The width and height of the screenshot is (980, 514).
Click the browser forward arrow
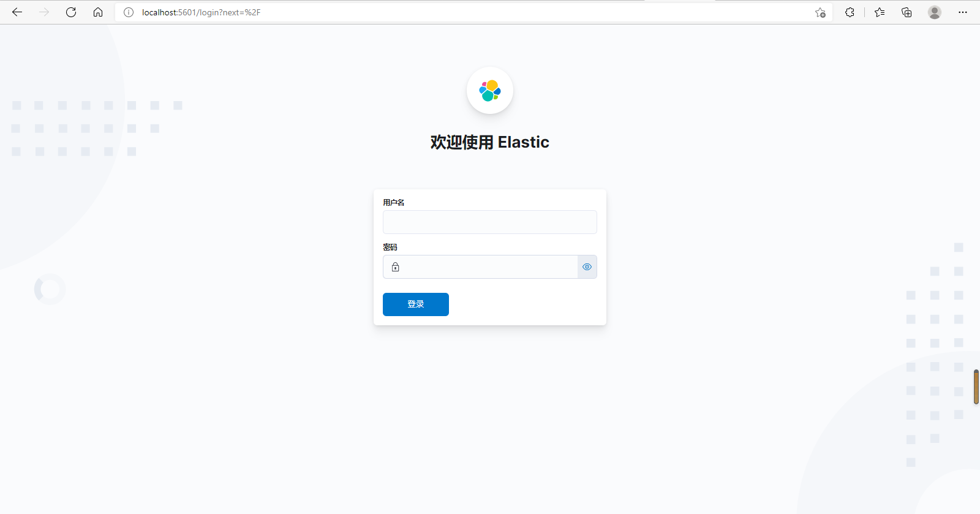tap(44, 12)
